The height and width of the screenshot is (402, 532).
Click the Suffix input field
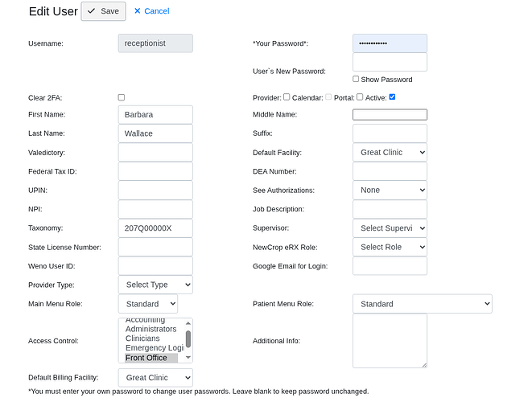(x=390, y=133)
